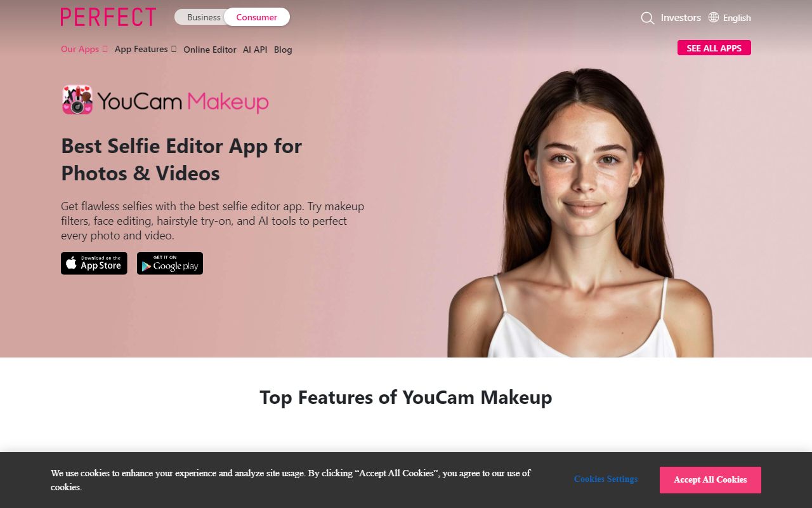The image size is (812, 508).
Task: Open the English language selector
Action: click(737, 18)
